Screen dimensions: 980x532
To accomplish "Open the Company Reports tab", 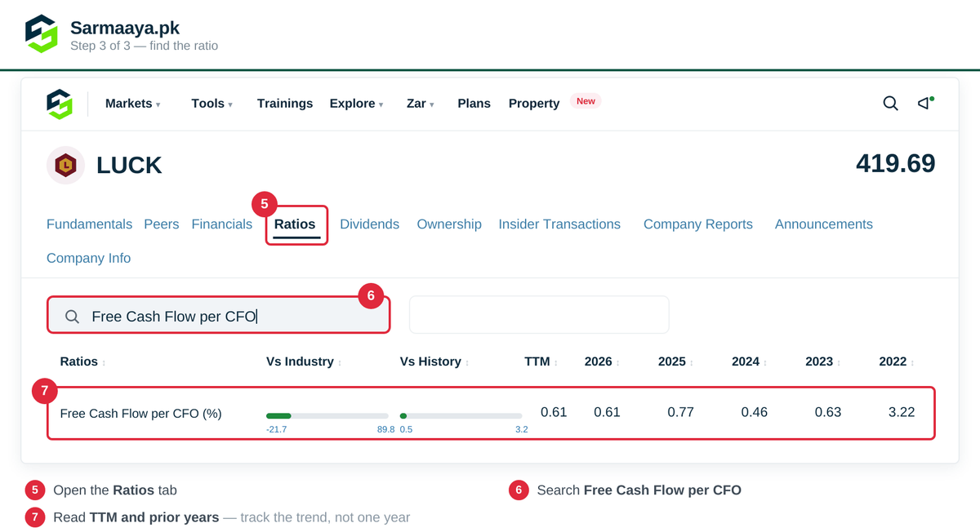I will tap(698, 224).
